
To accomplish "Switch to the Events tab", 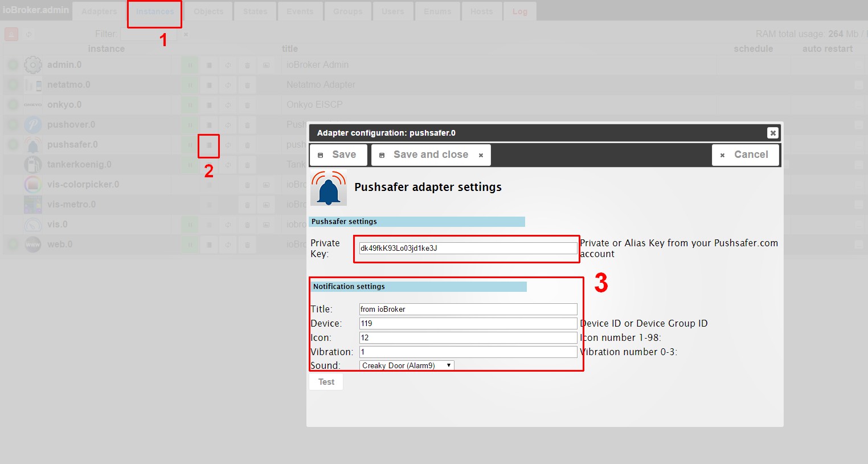I will [300, 11].
